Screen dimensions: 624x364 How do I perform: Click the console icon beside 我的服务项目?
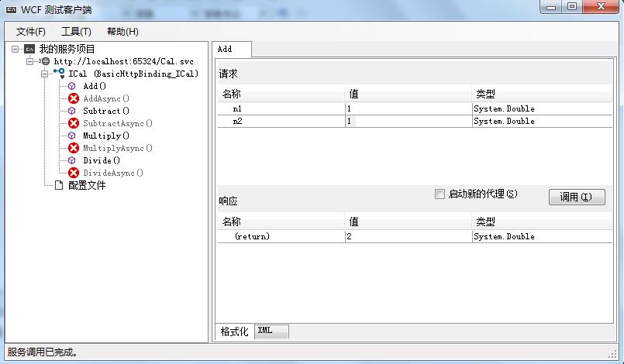click(29, 50)
